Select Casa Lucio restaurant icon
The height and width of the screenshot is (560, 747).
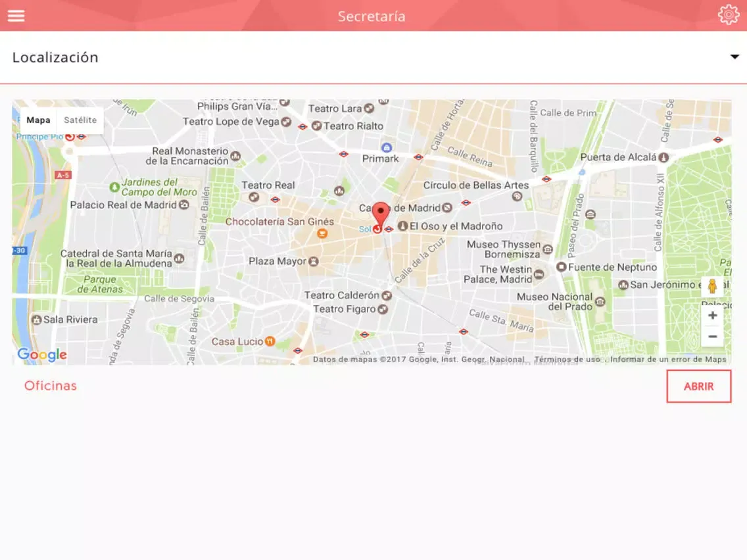coord(270,341)
